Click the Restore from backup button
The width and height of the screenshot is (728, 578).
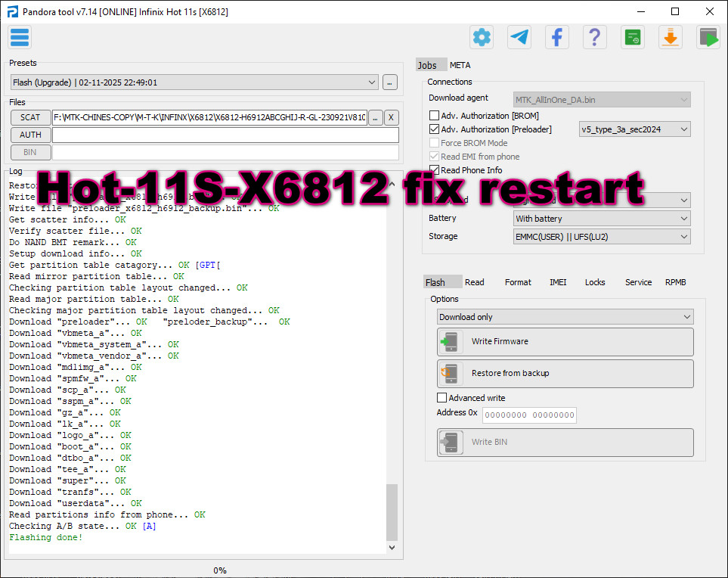[x=565, y=374]
